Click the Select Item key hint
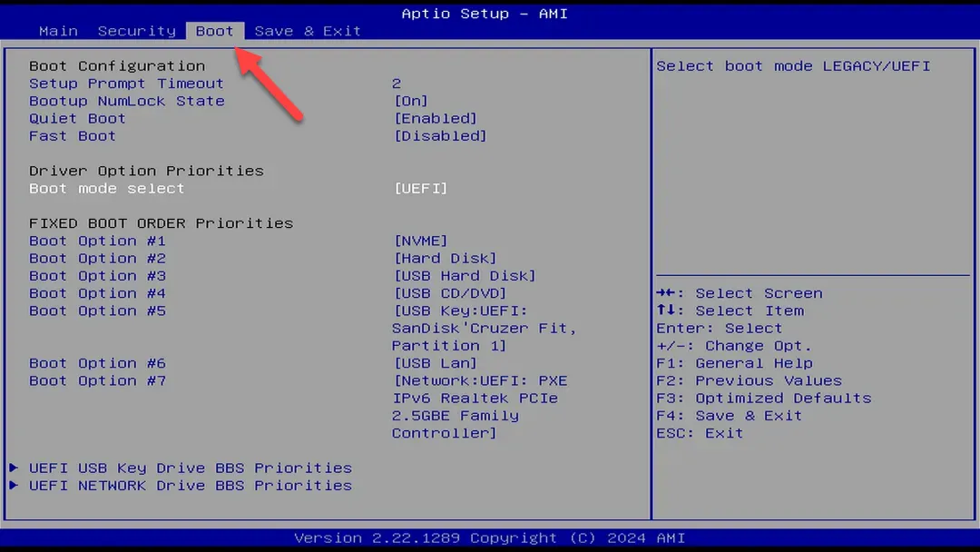The width and height of the screenshot is (980, 552). [x=730, y=310]
